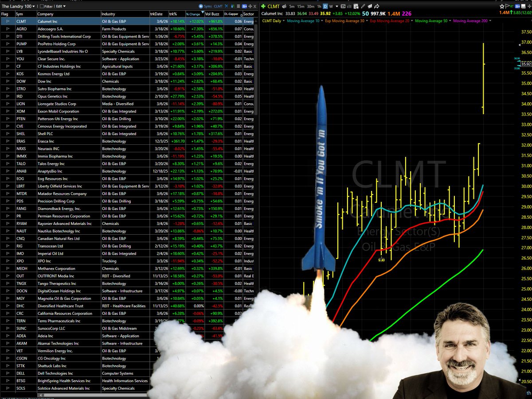Open the Moving Average 200 dropdown

click(473, 21)
